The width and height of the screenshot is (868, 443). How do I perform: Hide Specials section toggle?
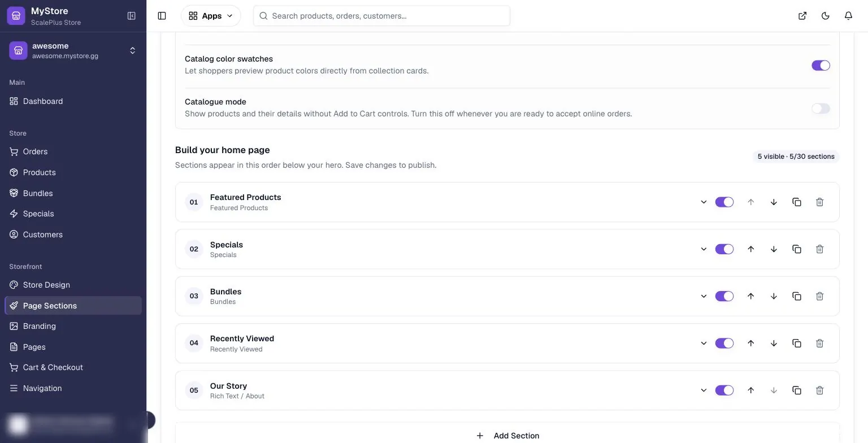(724, 249)
